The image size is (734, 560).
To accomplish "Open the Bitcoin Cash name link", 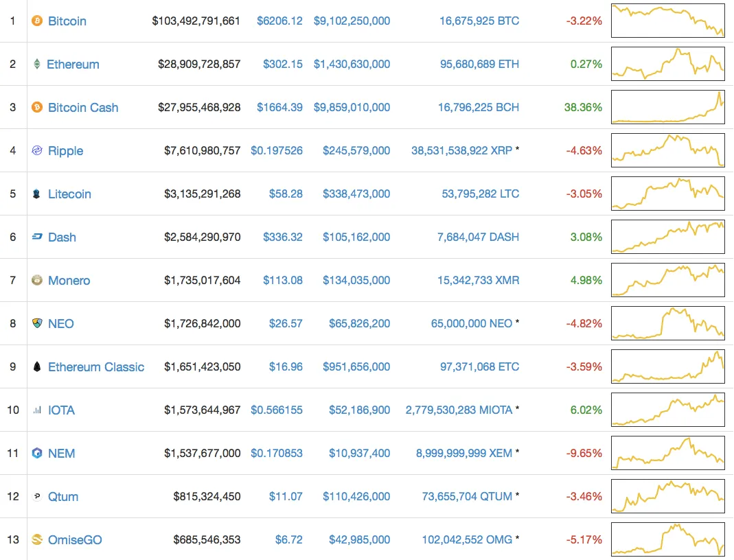I will pos(83,108).
